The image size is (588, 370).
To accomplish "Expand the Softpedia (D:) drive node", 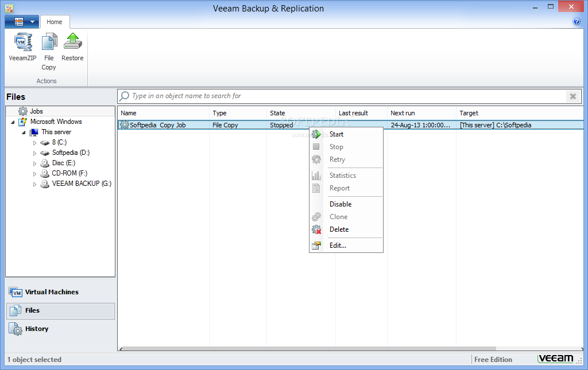I will tap(34, 153).
